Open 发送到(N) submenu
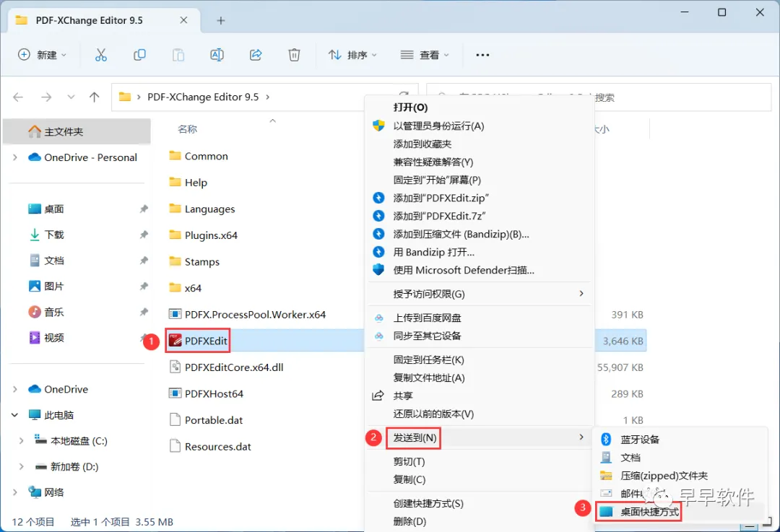The width and height of the screenshot is (780, 532). pos(480,437)
